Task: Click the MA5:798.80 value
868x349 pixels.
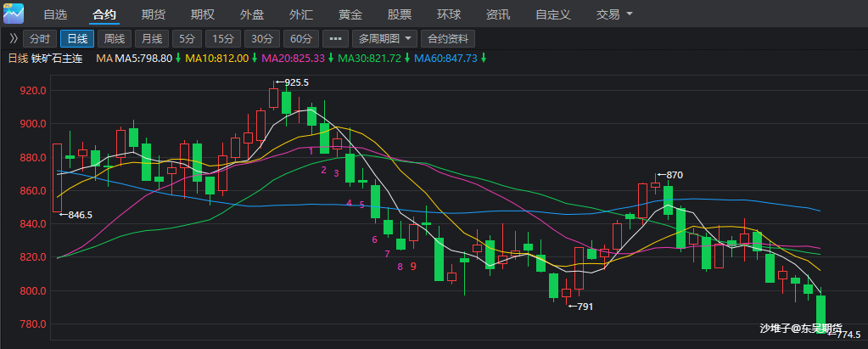Action: coord(143,58)
